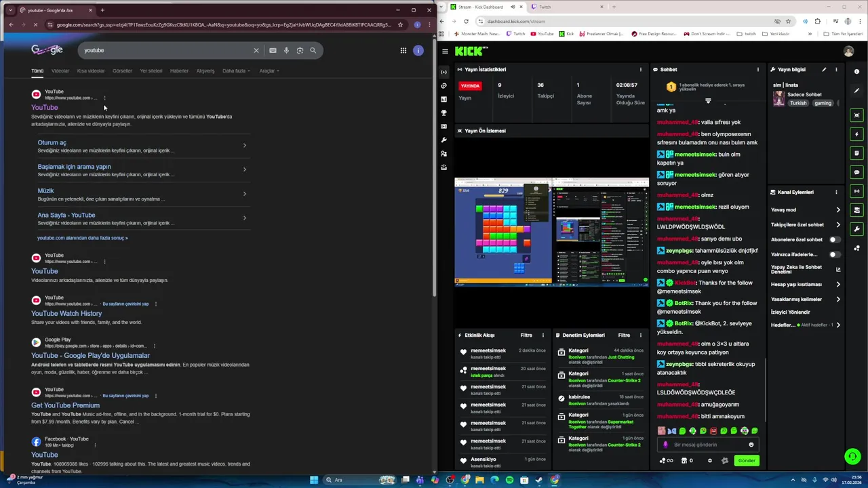Click the Google voice search microphone
Image resolution: width=868 pixels, height=488 pixels.
286,50
